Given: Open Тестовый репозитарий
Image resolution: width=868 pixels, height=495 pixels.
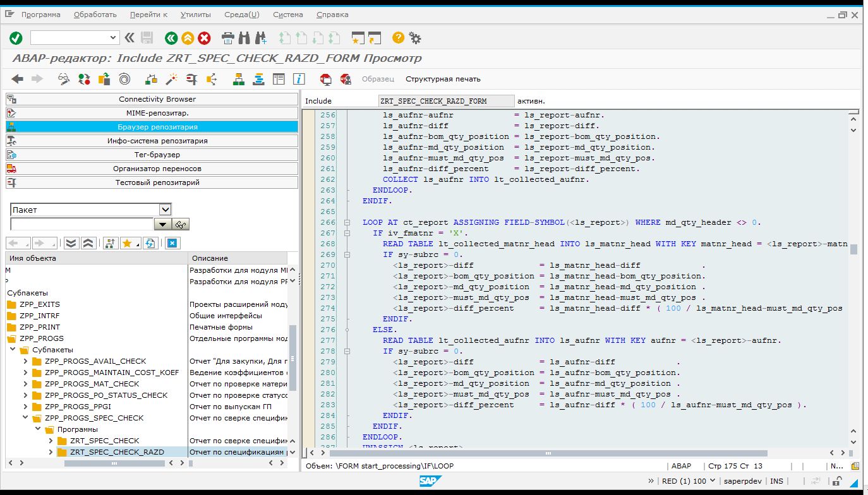Looking at the screenshot, I should 152,182.
